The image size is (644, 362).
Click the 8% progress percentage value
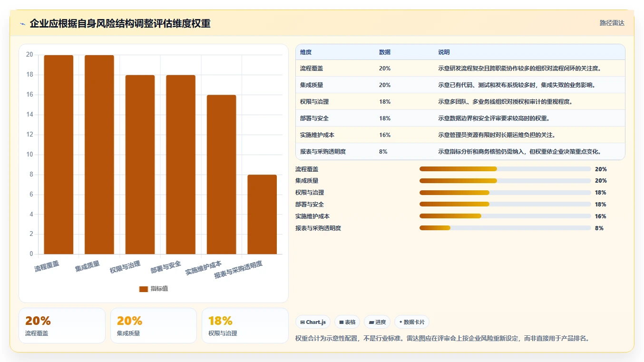point(599,228)
